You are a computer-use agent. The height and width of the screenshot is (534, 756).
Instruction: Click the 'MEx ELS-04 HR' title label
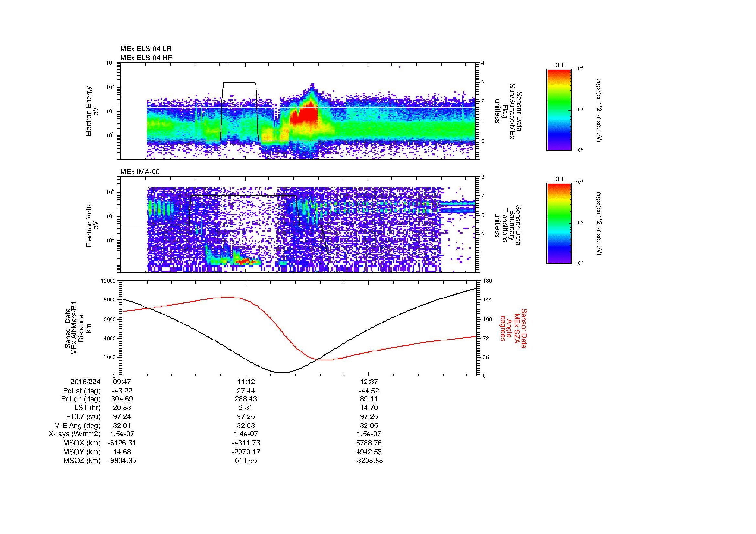[x=146, y=58]
